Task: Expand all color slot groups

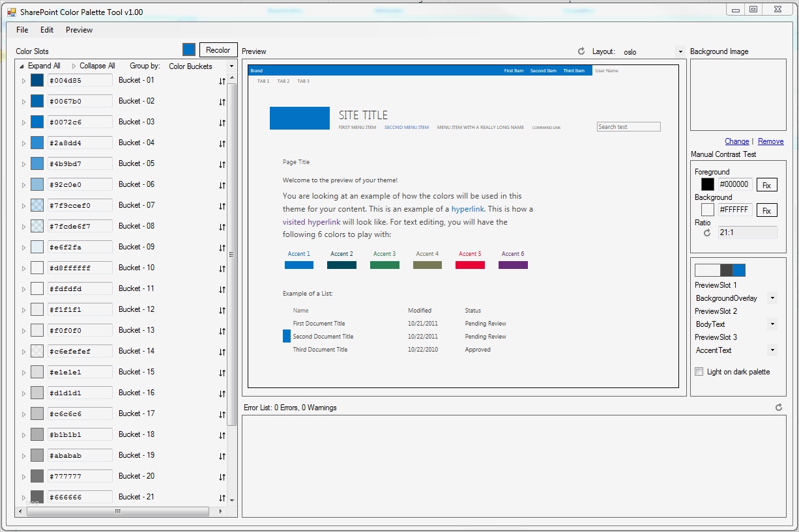Action: [40, 66]
